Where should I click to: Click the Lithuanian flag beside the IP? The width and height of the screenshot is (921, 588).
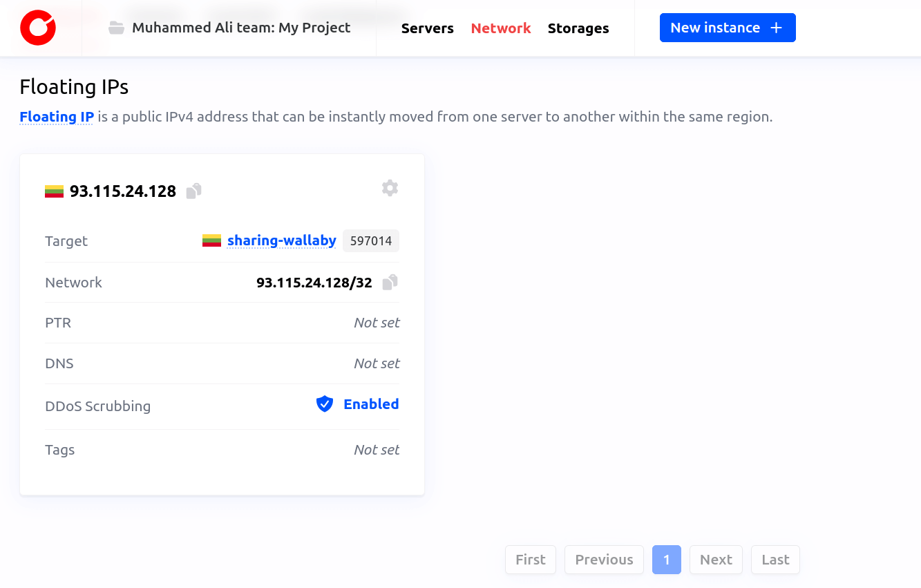click(x=53, y=191)
